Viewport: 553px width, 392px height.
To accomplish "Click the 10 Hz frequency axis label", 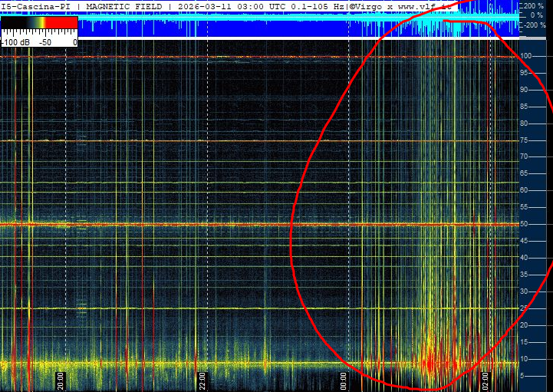I will click(x=525, y=359).
